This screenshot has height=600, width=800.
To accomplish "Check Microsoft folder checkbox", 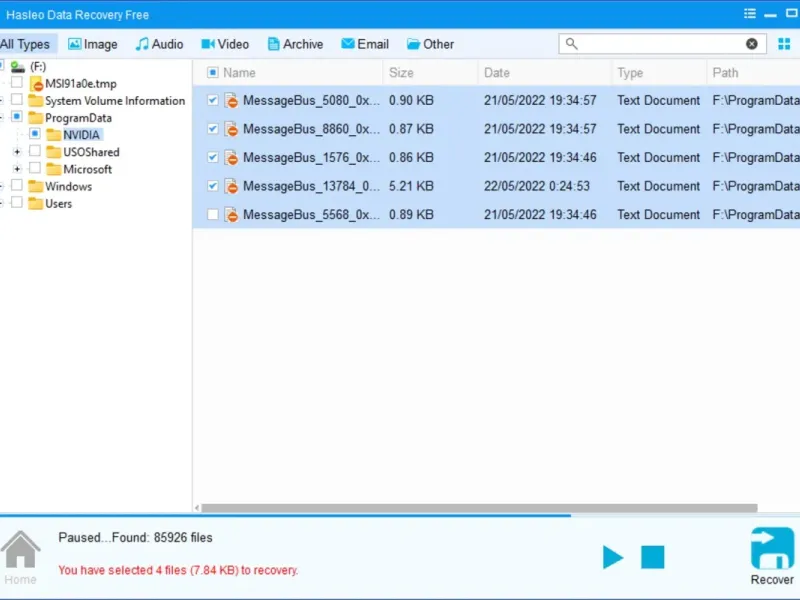I will pos(35,168).
